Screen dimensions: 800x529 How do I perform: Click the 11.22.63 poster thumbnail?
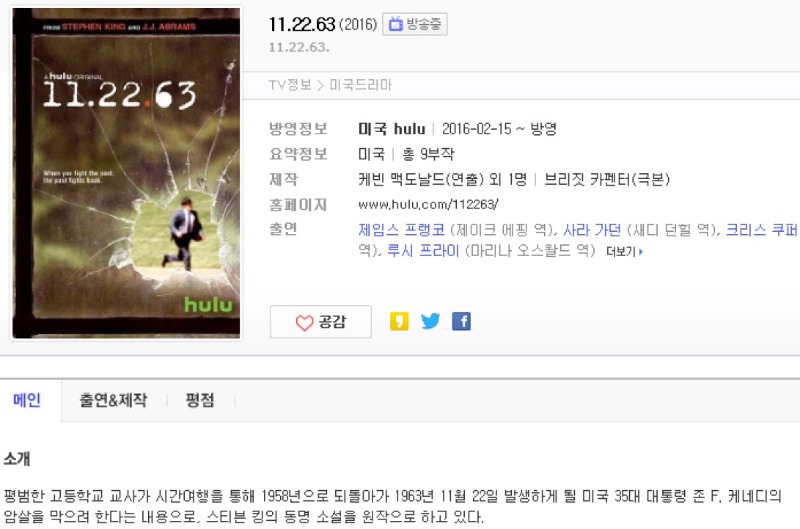pos(126,173)
